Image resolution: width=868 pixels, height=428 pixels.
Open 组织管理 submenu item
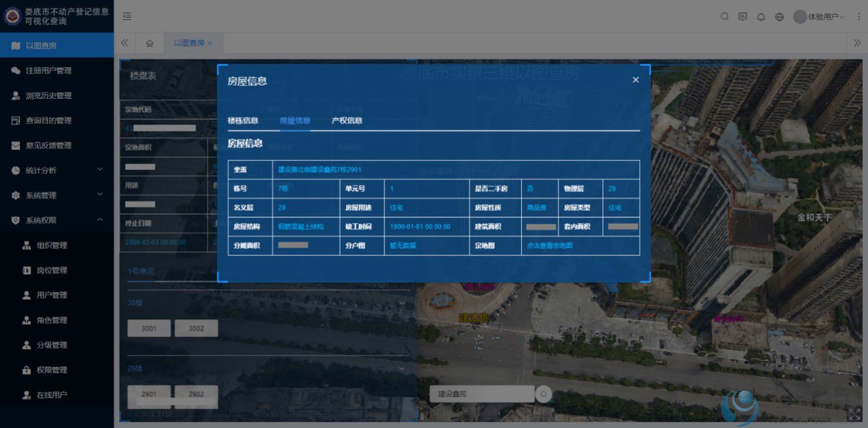57,245
